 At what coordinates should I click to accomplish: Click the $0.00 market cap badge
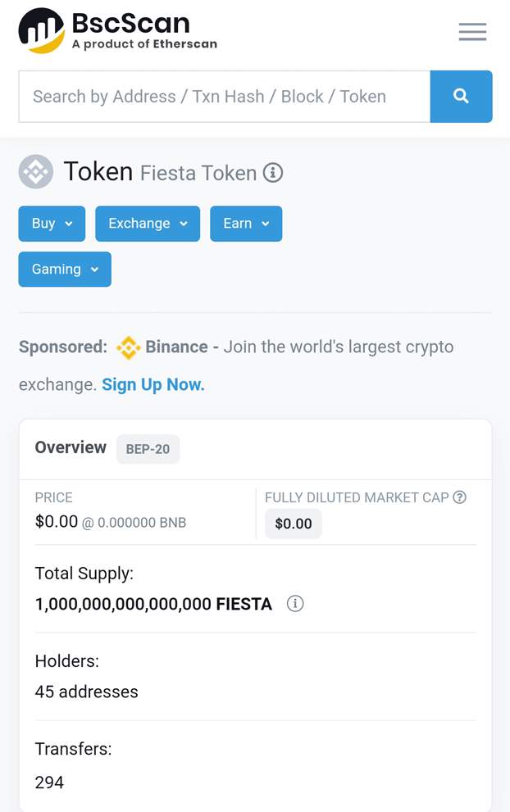(x=293, y=524)
